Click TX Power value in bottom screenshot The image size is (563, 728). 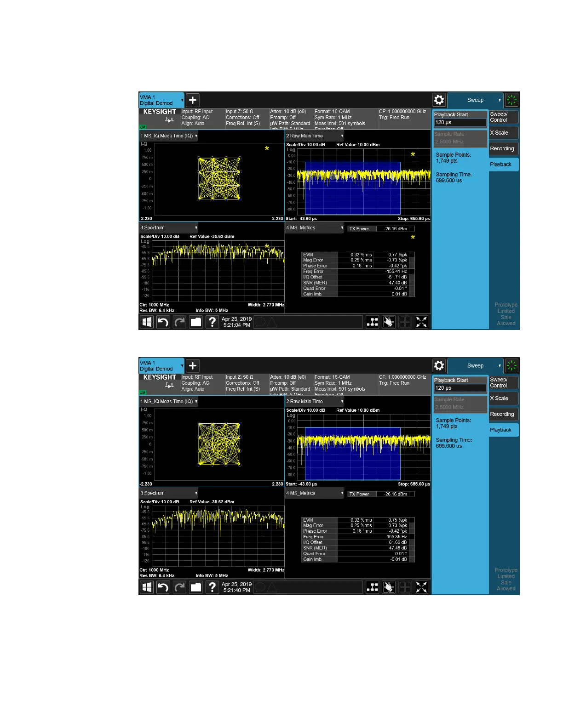(396, 494)
